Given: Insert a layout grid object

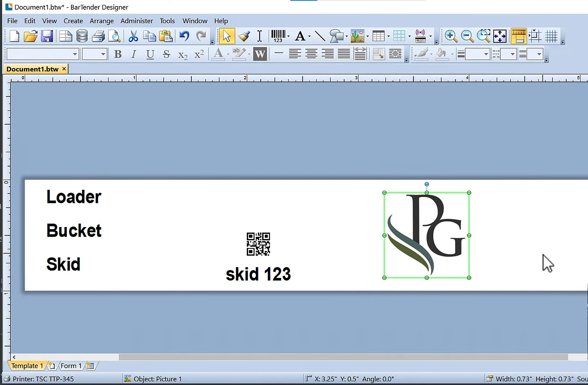Looking at the screenshot, I should click(399, 36).
